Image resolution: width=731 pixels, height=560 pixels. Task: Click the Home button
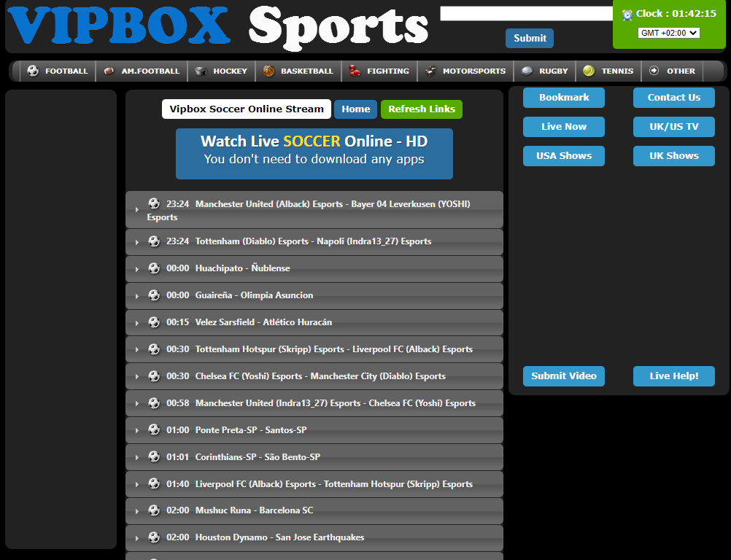(356, 109)
